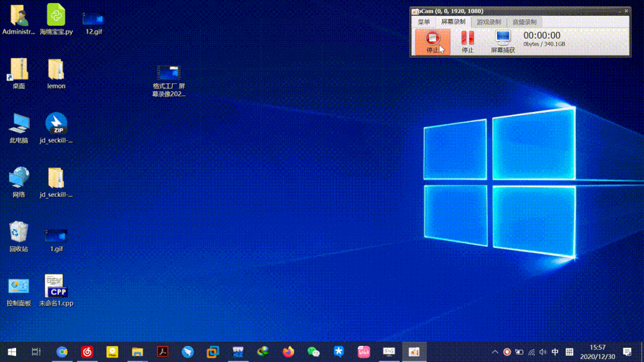The image size is (644, 362).
Task: Open Dev-C++ on the taskbar
Action: tap(238, 352)
